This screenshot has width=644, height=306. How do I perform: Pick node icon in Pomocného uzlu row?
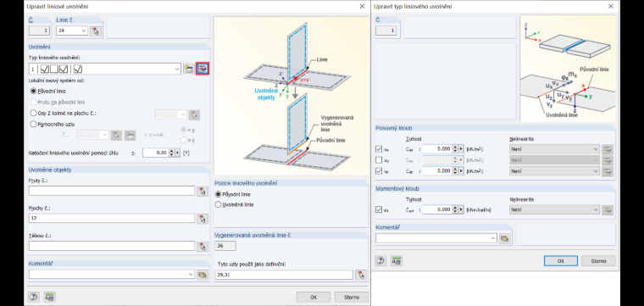click(117, 135)
